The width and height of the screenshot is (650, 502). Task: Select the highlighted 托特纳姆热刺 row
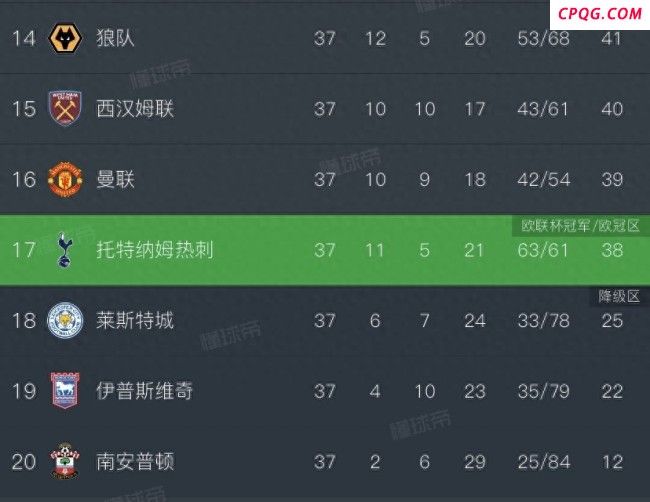(x=325, y=250)
